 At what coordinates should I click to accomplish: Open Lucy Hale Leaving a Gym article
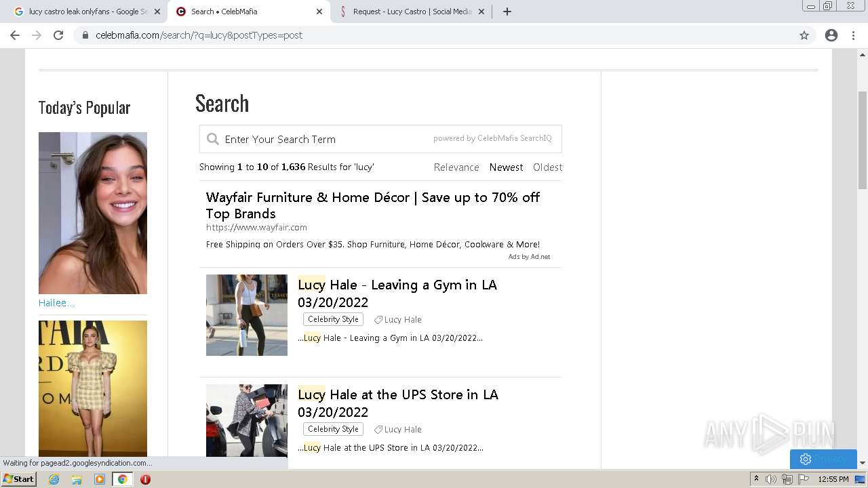click(397, 293)
